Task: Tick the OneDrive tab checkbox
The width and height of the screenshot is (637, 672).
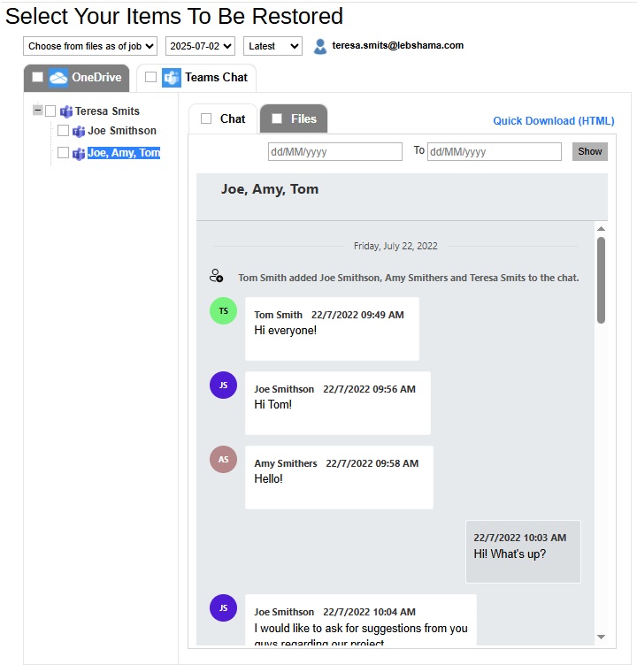Action: coord(38,77)
